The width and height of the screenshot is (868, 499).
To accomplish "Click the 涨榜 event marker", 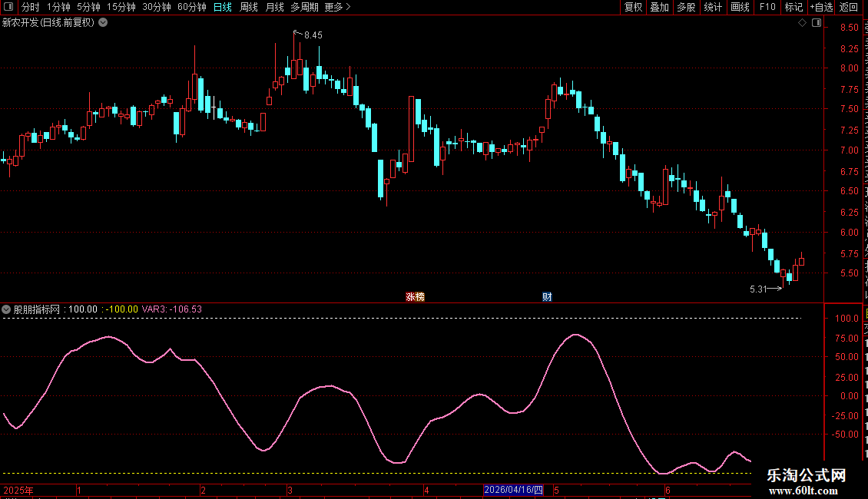I will [x=415, y=297].
